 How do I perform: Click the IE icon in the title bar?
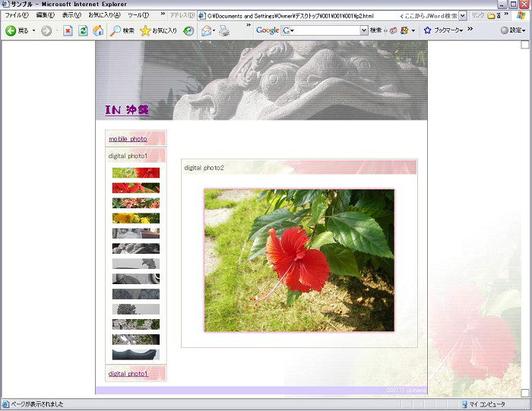tap(5, 4)
